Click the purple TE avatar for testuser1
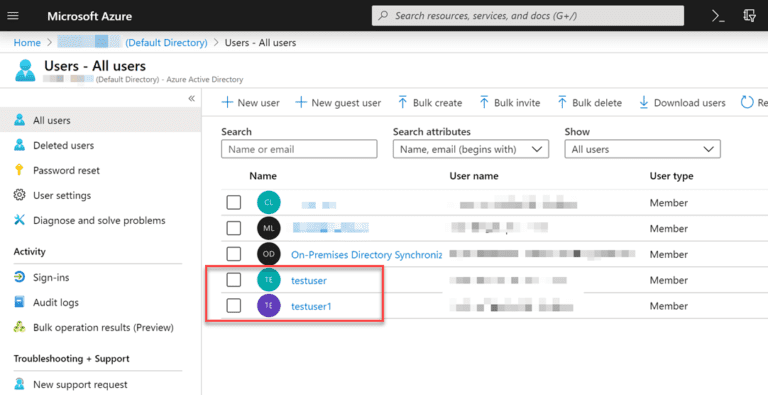 tap(268, 305)
